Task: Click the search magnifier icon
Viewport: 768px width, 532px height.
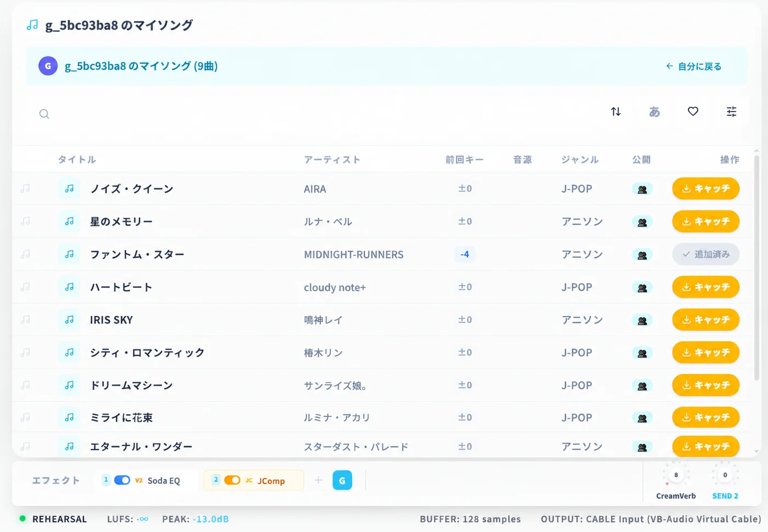Action: (44, 114)
